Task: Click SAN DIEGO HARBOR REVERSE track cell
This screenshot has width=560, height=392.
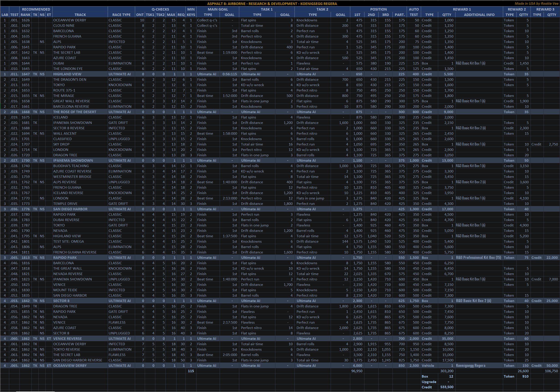Action: pos(80,360)
